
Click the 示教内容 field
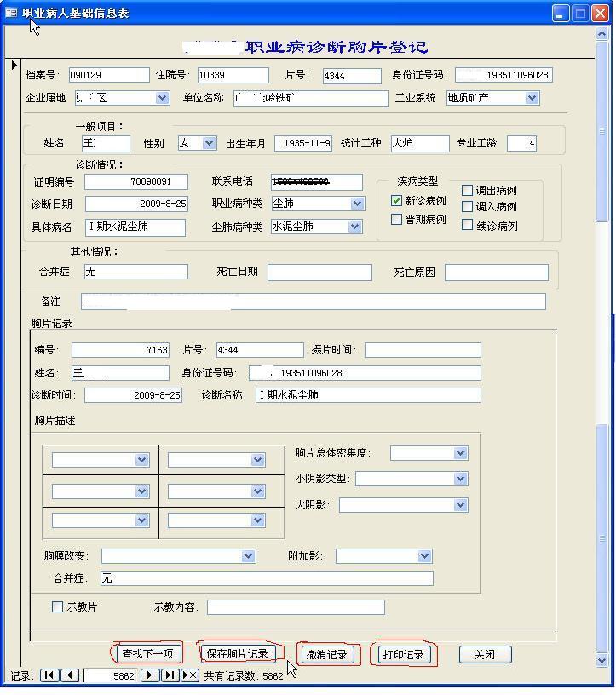click(x=296, y=606)
